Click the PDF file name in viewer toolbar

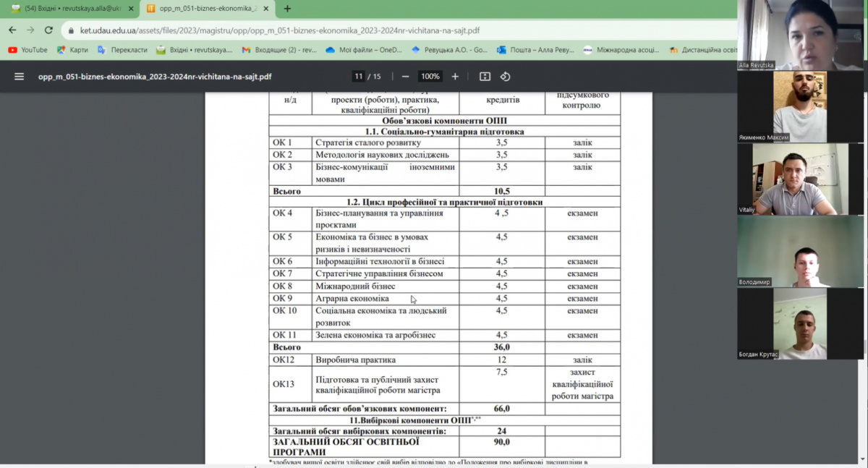pyautogui.click(x=155, y=77)
